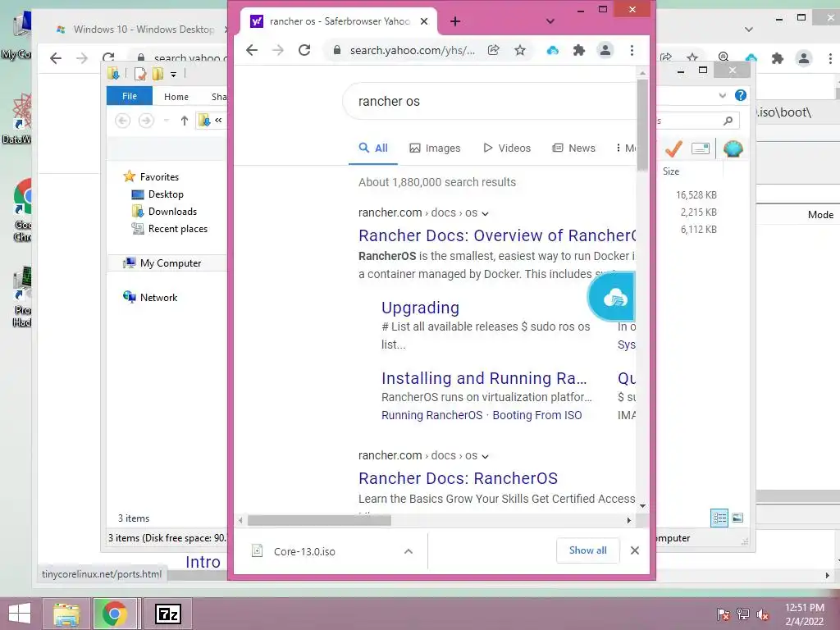Click the Chrome taskbar icon

tap(115, 614)
